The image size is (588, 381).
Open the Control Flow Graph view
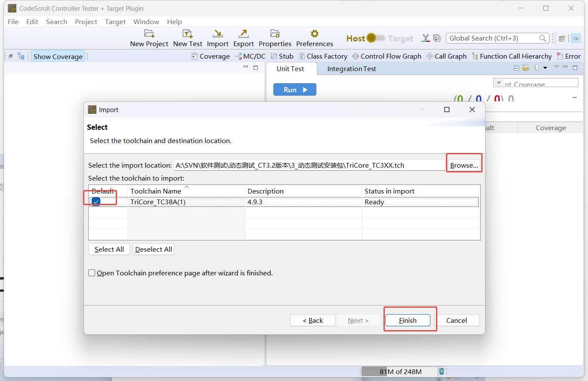coord(387,56)
